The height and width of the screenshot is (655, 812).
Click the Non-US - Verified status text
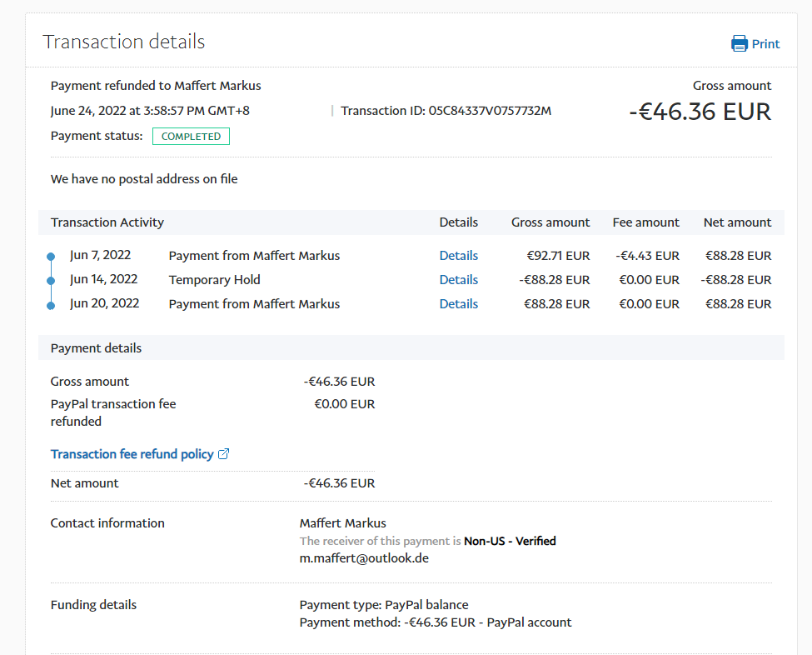pyautogui.click(x=510, y=541)
